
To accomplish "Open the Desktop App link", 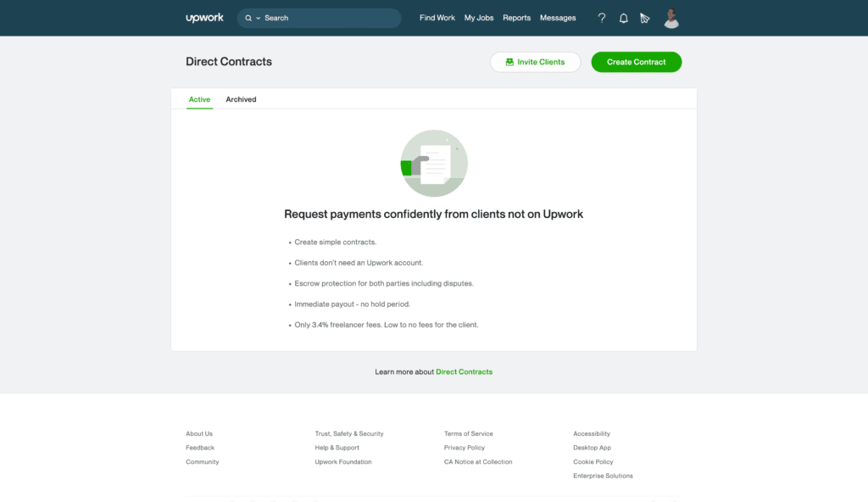I will (592, 448).
